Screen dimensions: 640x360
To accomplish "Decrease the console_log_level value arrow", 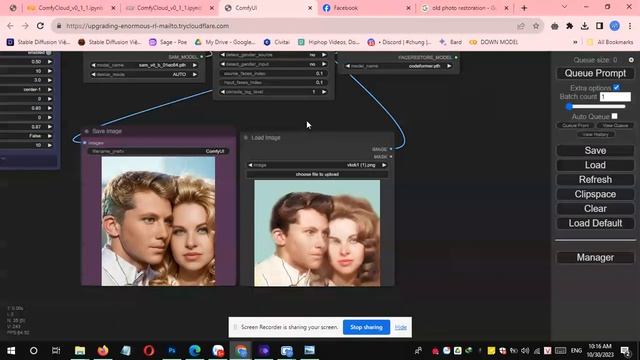I will click(223, 92).
